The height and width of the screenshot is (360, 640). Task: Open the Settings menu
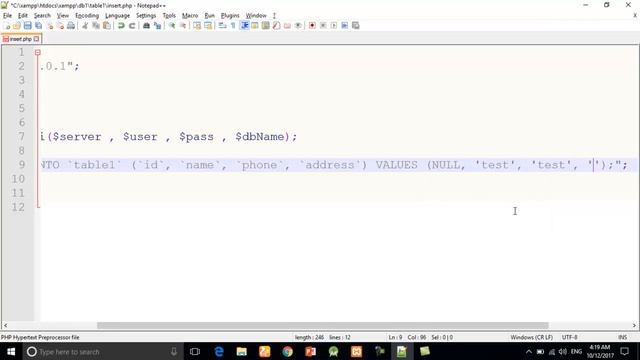[146, 16]
